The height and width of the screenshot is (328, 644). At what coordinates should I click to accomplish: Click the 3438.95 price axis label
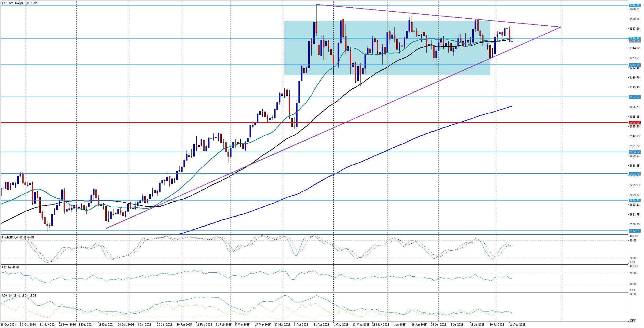[x=634, y=19]
